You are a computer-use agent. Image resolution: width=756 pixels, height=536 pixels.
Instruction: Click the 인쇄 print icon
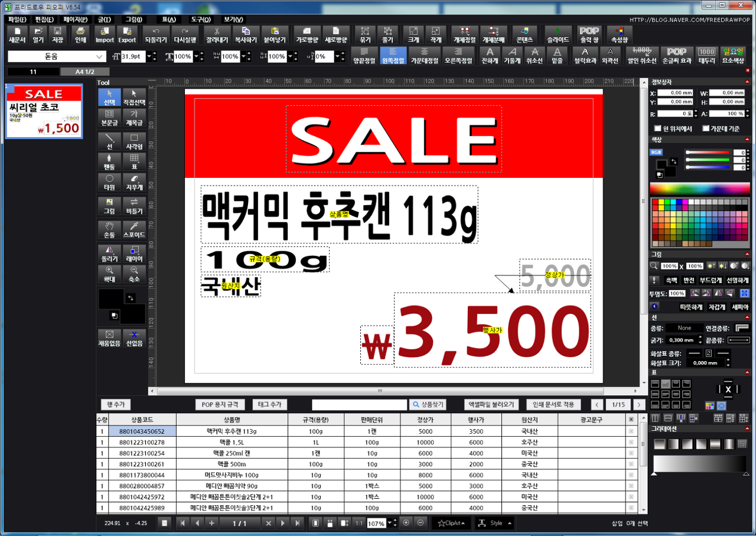(80, 35)
